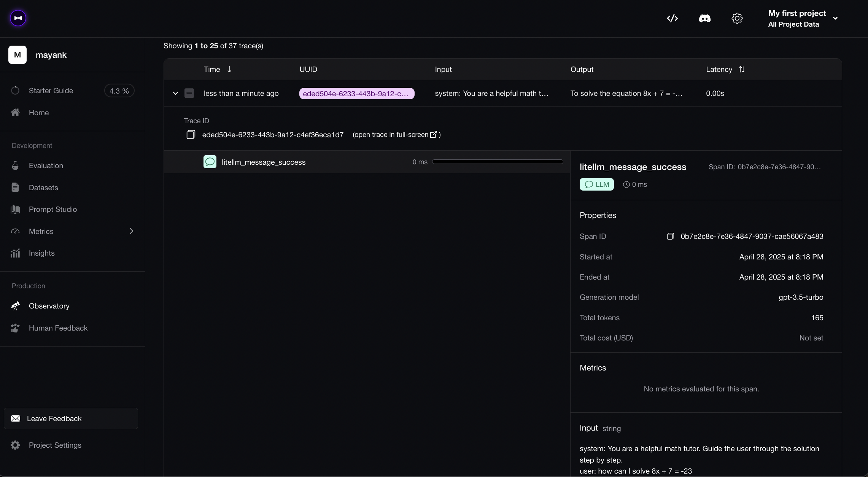Navigate to Human Feedback page
This screenshot has width=868, height=477.
click(x=58, y=328)
